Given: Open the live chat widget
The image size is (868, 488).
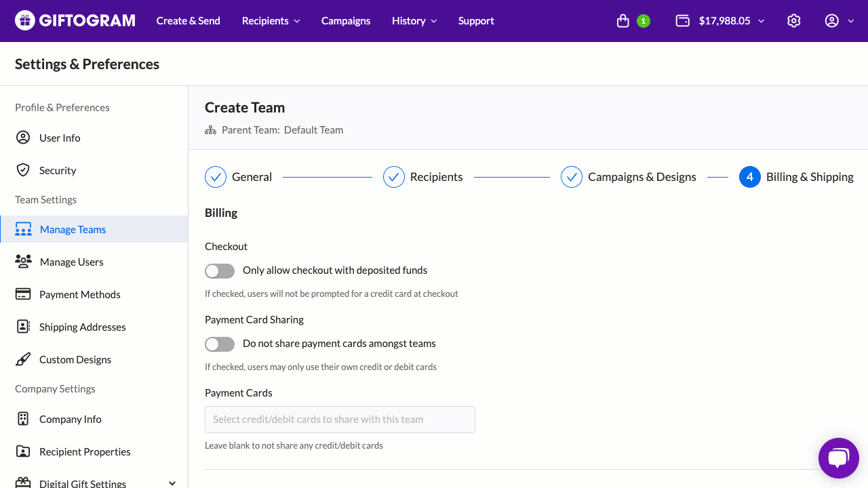Looking at the screenshot, I should [x=838, y=458].
